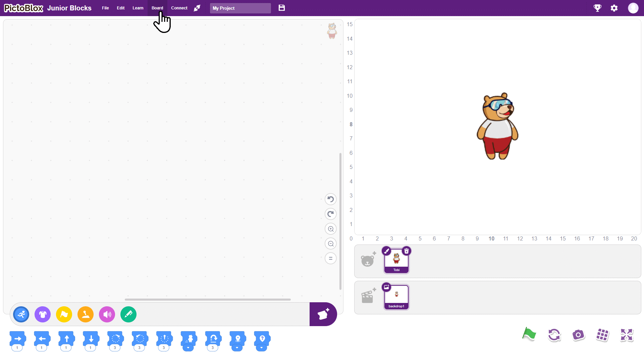Open the File menu
The height and width of the screenshot is (355, 644).
tap(105, 8)
